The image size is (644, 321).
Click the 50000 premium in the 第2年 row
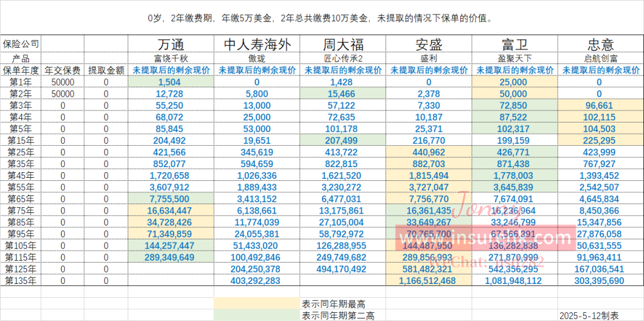[63, 94]
